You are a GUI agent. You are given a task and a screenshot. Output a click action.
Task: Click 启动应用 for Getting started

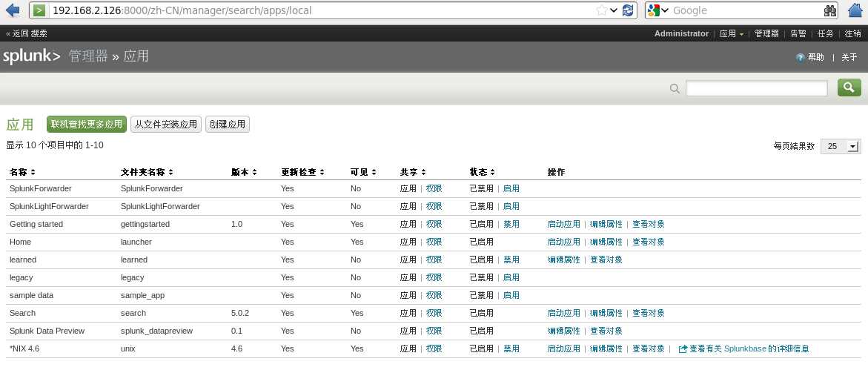point(563,225)
